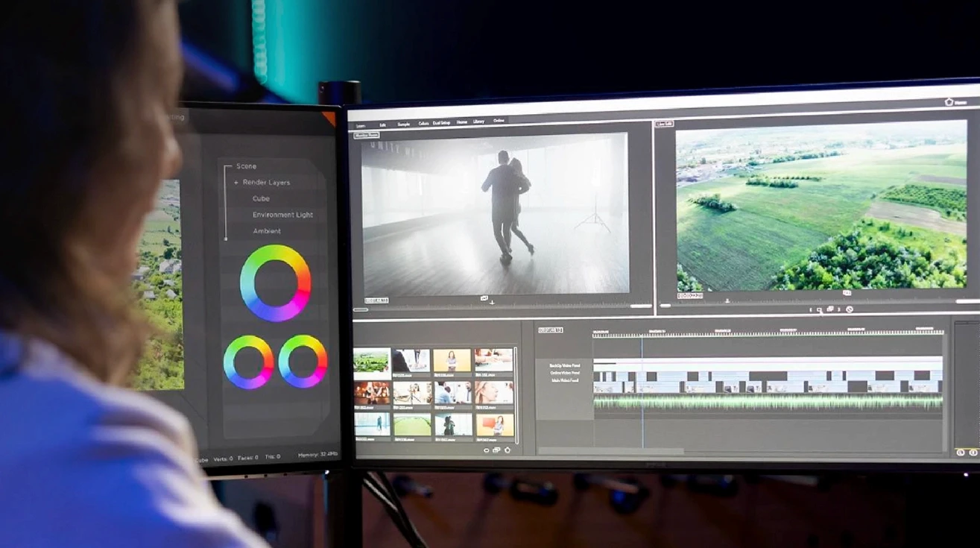Click the green audio waveform track
This screenshot has width=980, height=548.
click(x=768, y=401)
